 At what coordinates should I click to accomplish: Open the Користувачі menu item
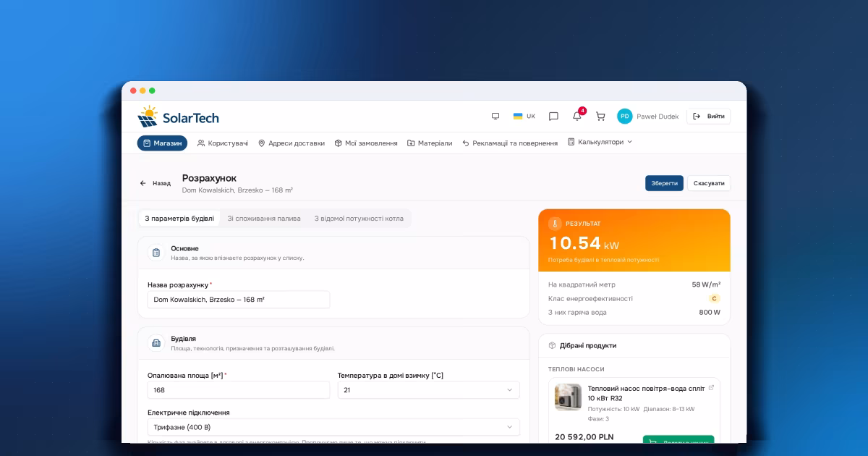tap(223, 143)
